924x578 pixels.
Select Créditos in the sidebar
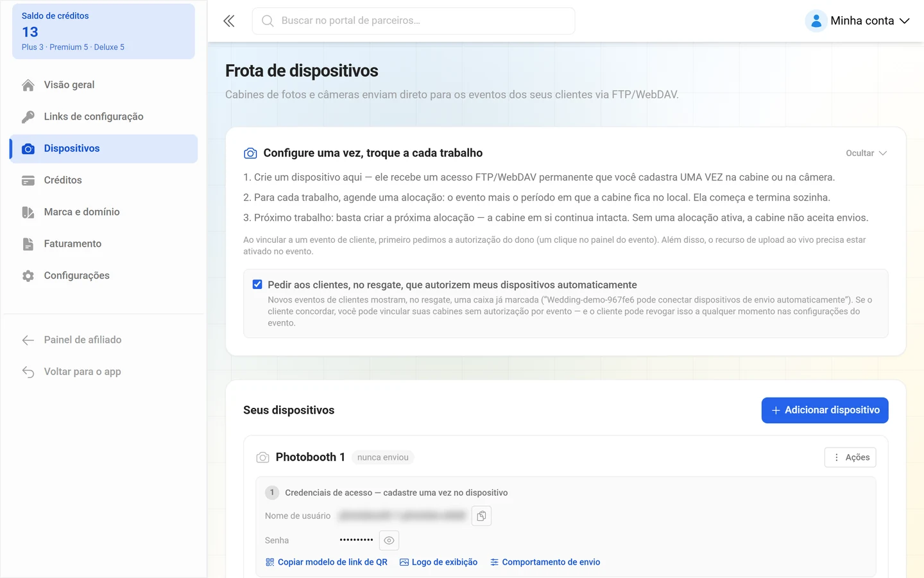coord(103,180)
